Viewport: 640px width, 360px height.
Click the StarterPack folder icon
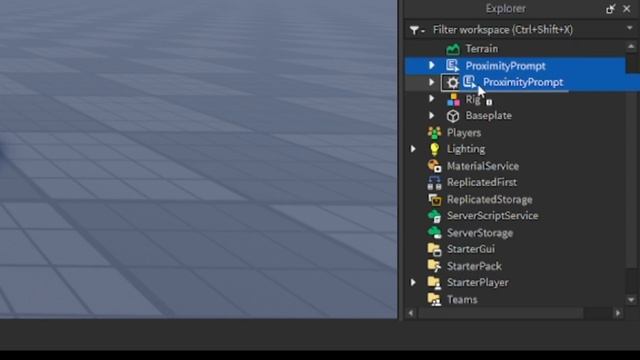(434, 266)
